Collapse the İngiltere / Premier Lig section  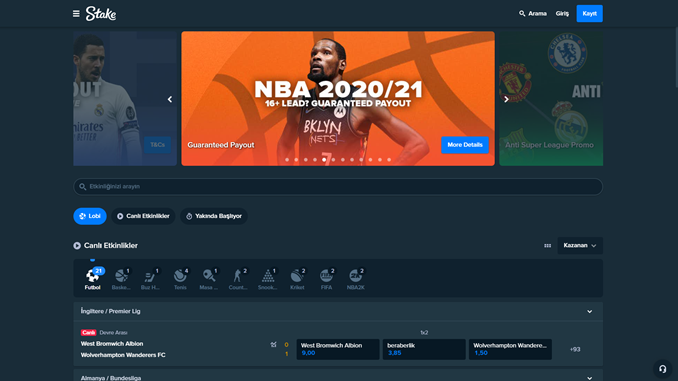(x=589, y=311)
